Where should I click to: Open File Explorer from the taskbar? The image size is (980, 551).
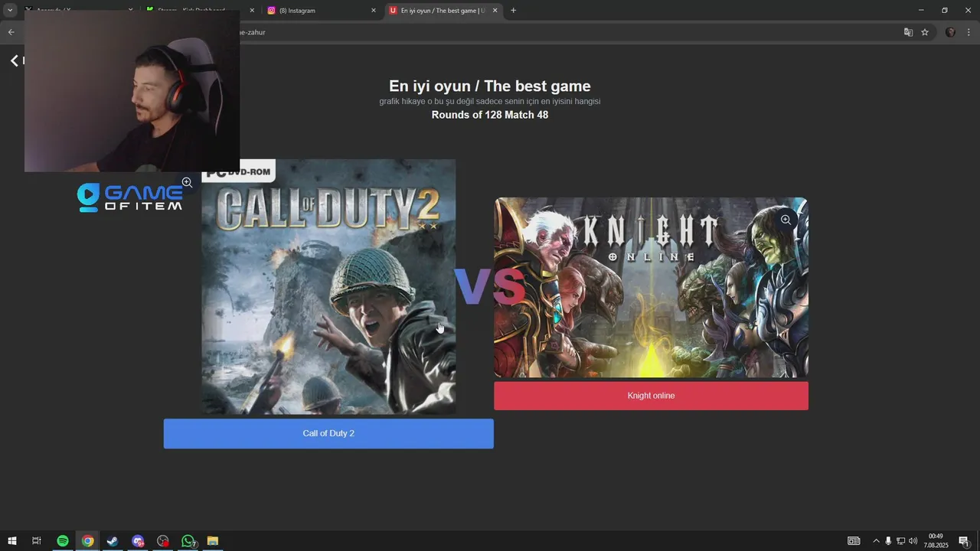pyautogui.click(x=213, y=541)
